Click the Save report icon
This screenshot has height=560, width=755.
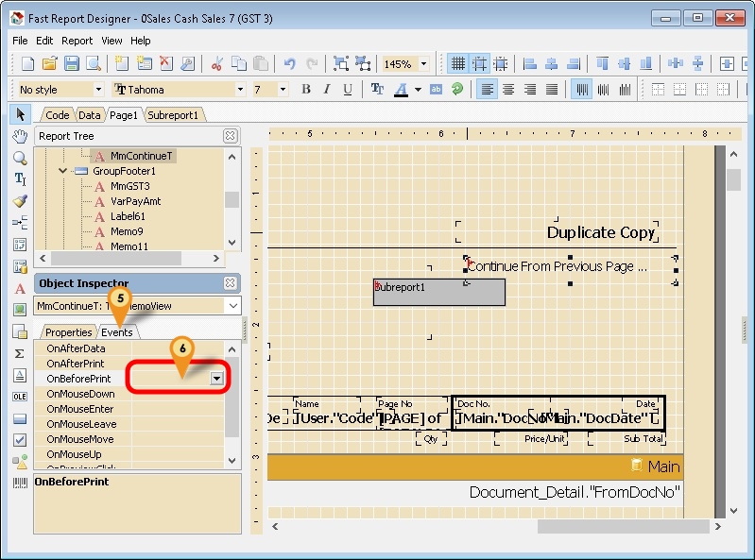coord(72,63)
